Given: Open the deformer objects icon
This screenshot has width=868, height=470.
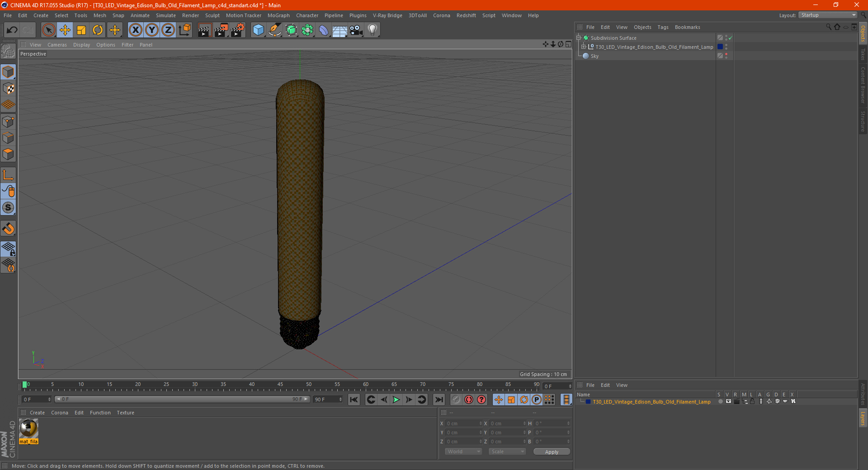Looking at the screenshot, I should click(324, 30).
